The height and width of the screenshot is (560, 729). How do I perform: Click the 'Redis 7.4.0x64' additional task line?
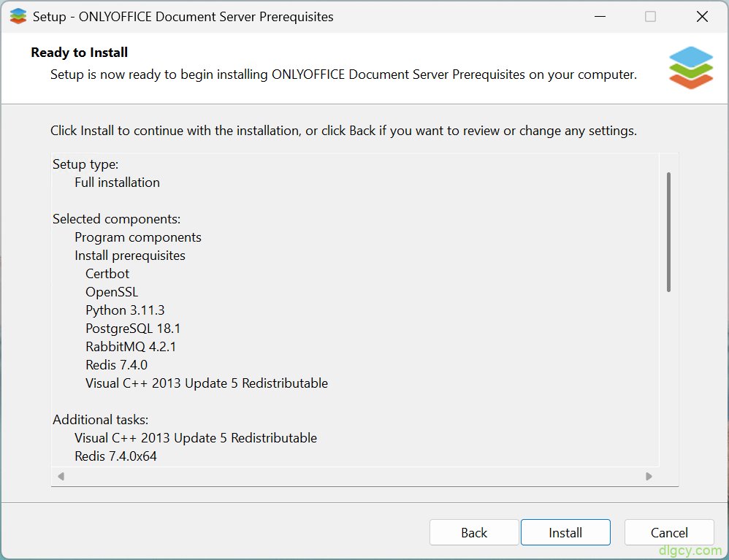point(115,456)
